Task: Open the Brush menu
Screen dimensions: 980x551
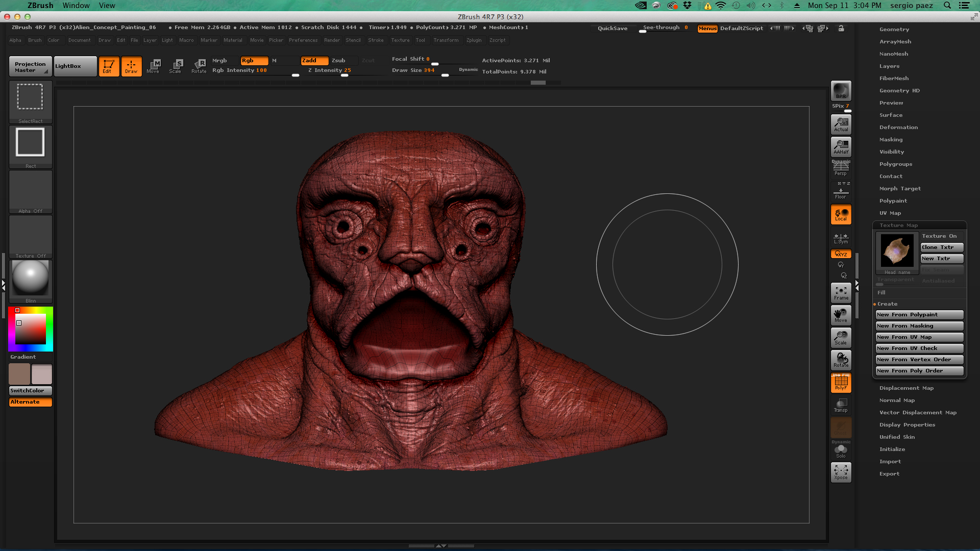Action: pyautogui.click(x=35, y=40)
